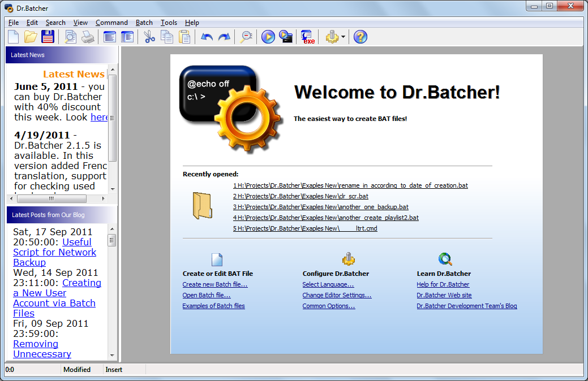588x381 pixels.
Task: Click the Latest News scroll up arrow
Action: pyautogui.click(x=113, y=70)
